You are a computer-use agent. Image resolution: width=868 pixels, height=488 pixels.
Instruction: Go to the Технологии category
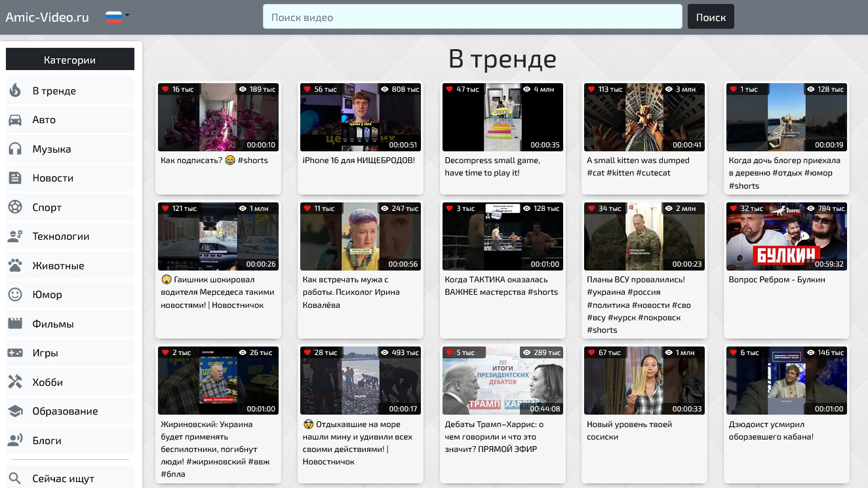(60, 236)
